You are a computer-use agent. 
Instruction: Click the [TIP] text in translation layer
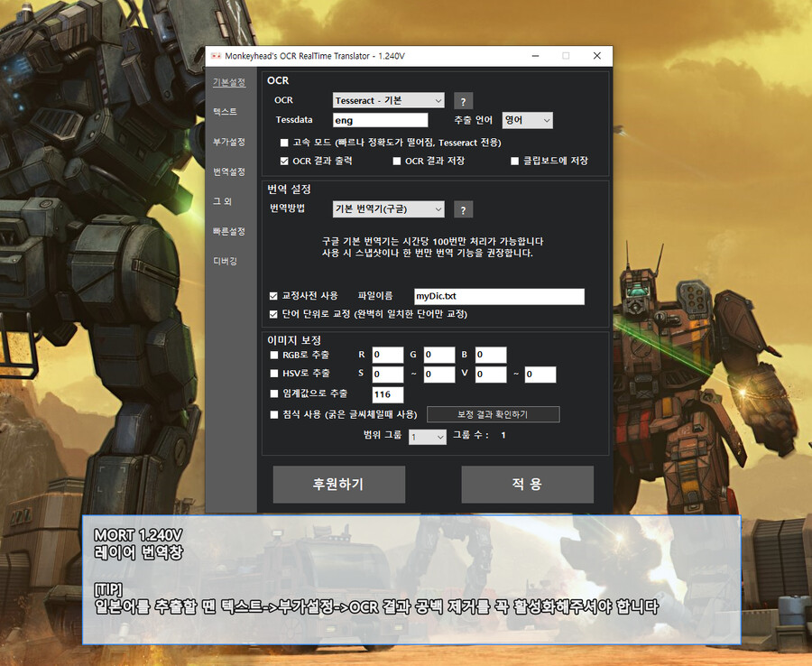tap(108, 589)
